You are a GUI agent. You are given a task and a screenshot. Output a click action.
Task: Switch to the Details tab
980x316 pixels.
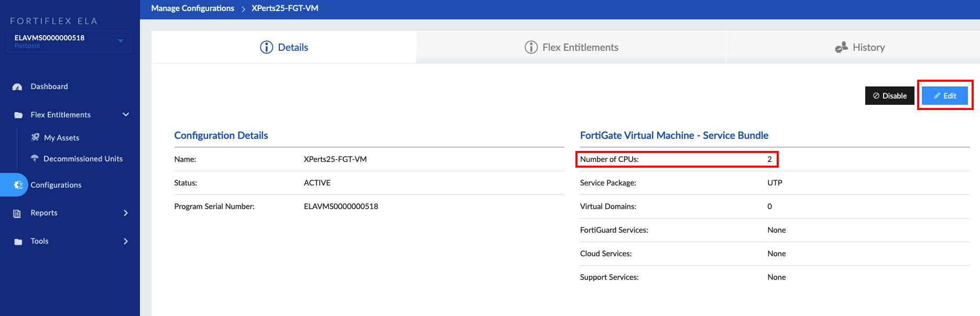[x=284, y=47]
